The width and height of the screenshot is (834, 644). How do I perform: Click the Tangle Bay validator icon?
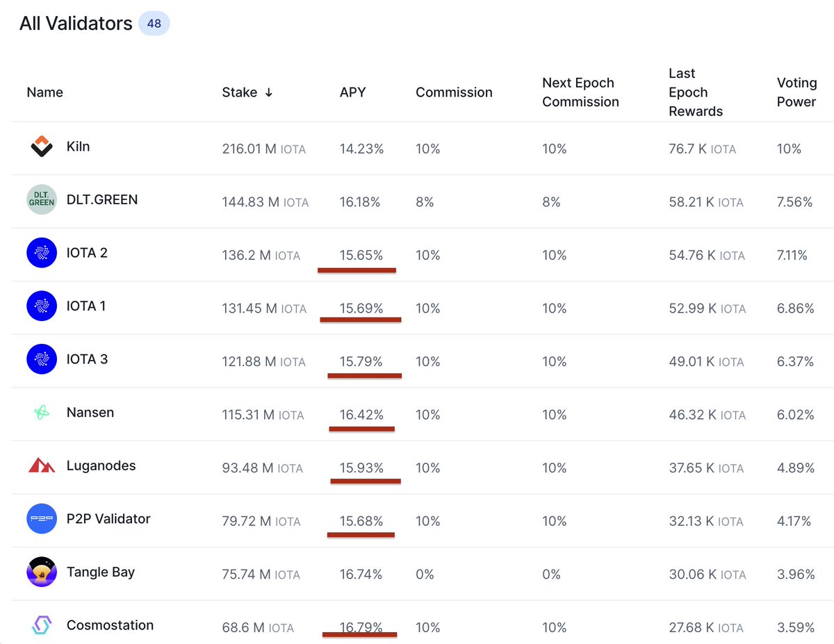(41, 572)
